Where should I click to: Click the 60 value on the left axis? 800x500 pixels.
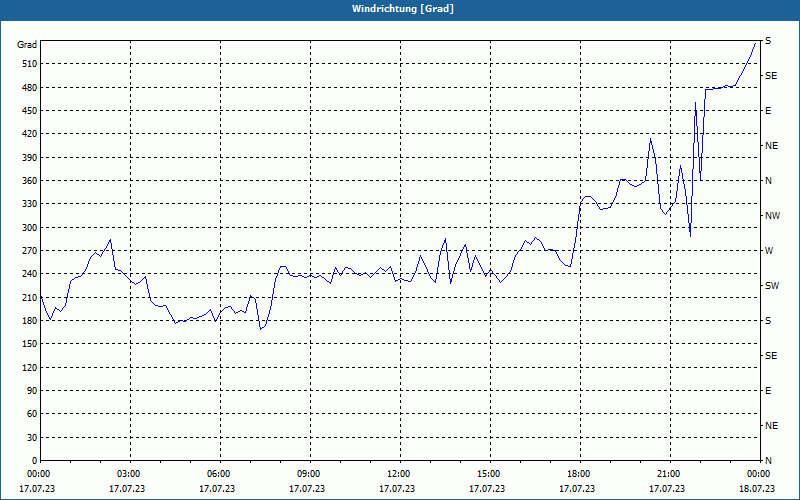[x=32, y=414]
